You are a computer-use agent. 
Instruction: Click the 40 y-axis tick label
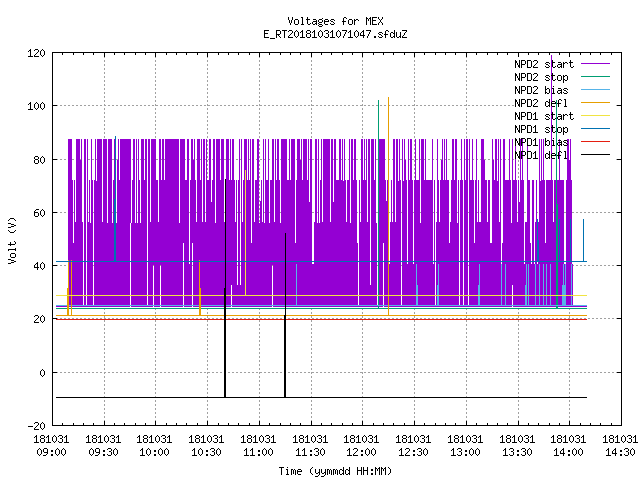[x=39, y=266]
